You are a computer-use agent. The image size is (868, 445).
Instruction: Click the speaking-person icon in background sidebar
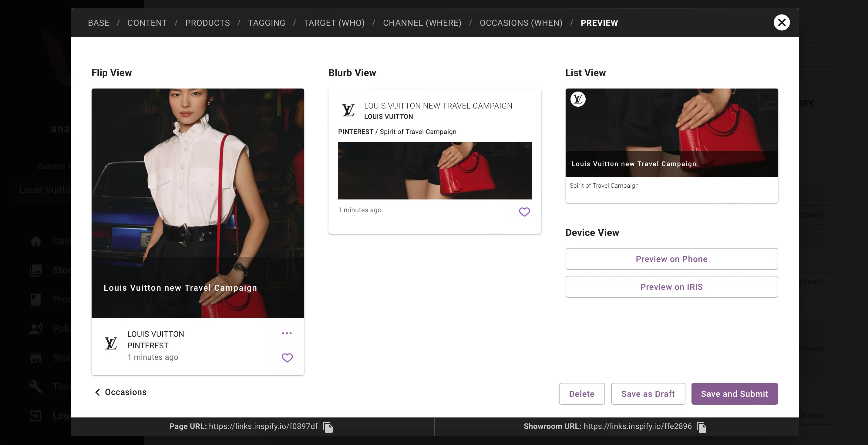point(36,328)
